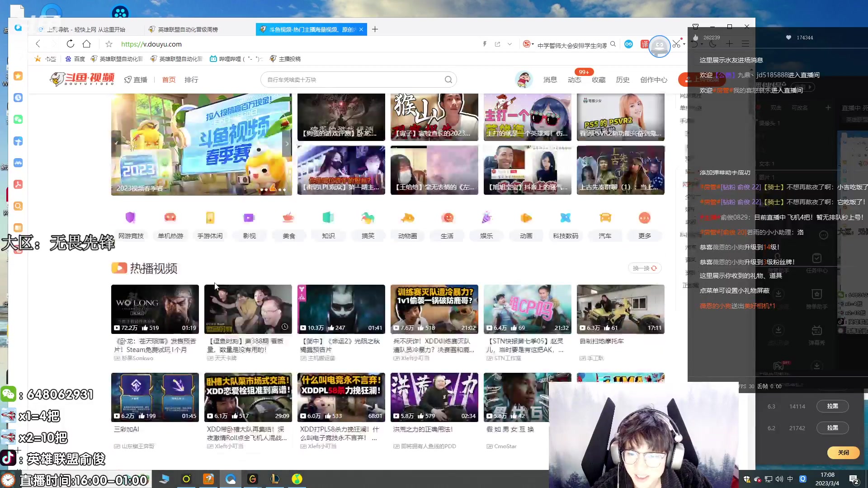The height and width of the screenshot is (488, 868).
Task: Click the plus icon in dark overlay panel
Action: coord(729,43)
